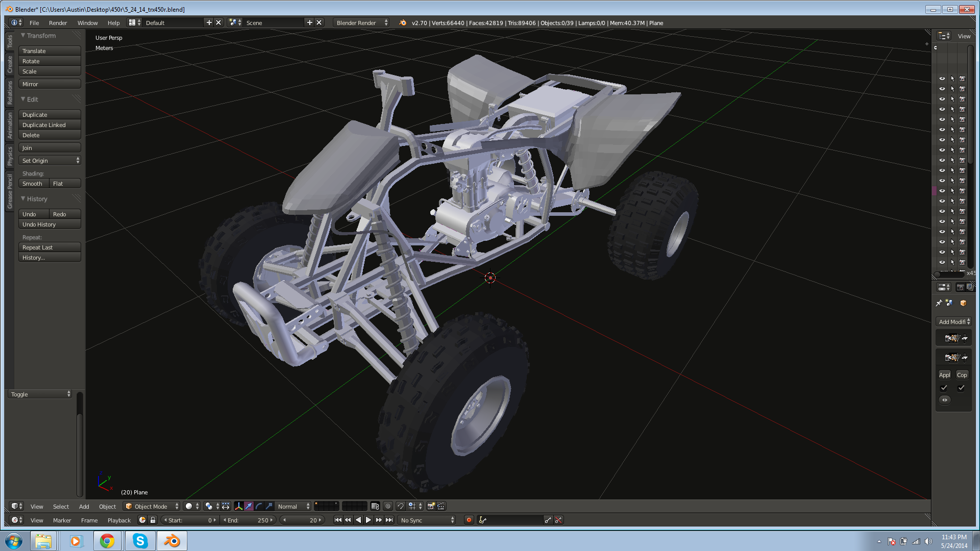Click the End frame value field
The height and width of the screenshot is (551, 980).
[x=249, y=520]
